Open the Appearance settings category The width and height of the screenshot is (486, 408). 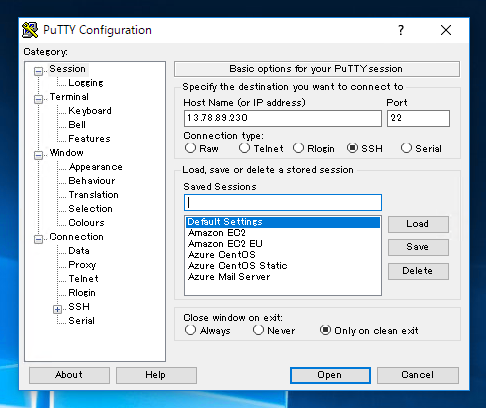(x=96, y=167)
